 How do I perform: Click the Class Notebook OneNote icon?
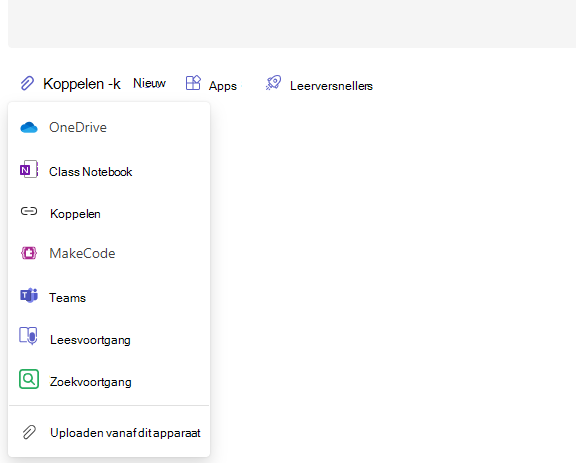pos(29,169)
